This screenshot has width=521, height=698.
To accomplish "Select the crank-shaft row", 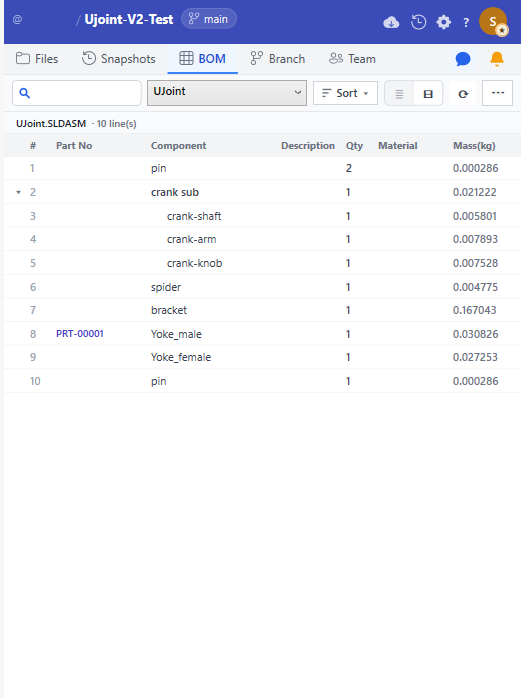I will click(x=262, y=216).
